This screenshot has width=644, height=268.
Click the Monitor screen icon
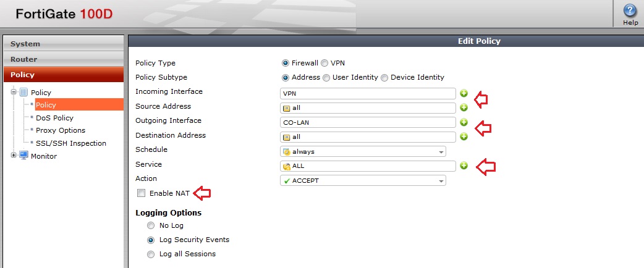tap(23, 156)
